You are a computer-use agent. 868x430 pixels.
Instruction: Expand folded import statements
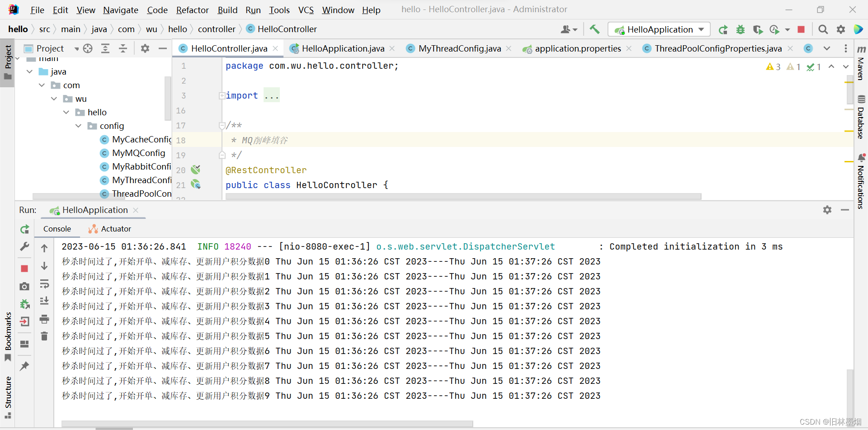coord(222,95)
